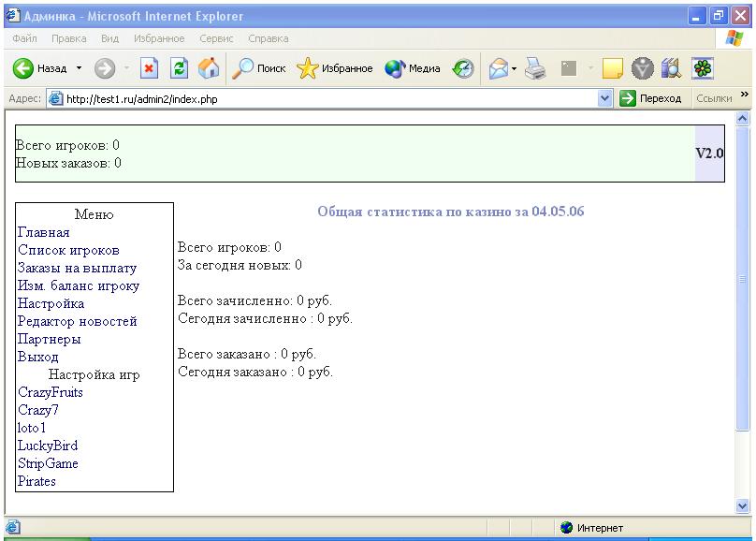Click the address bar URL field

coord(329,99)
